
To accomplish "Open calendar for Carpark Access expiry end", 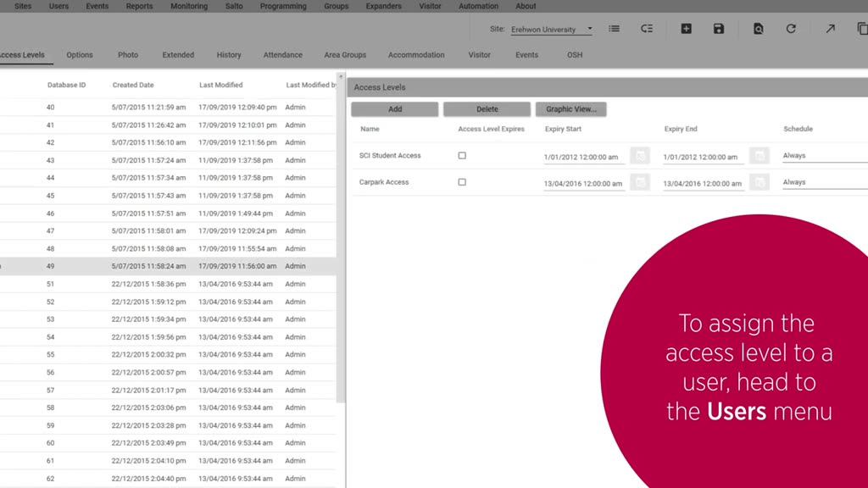I will point(759,181).
